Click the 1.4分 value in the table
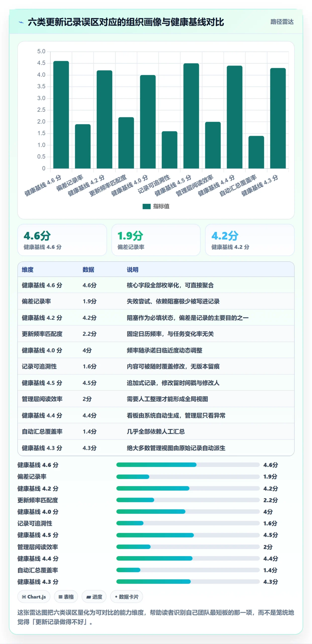 [90, 431]
